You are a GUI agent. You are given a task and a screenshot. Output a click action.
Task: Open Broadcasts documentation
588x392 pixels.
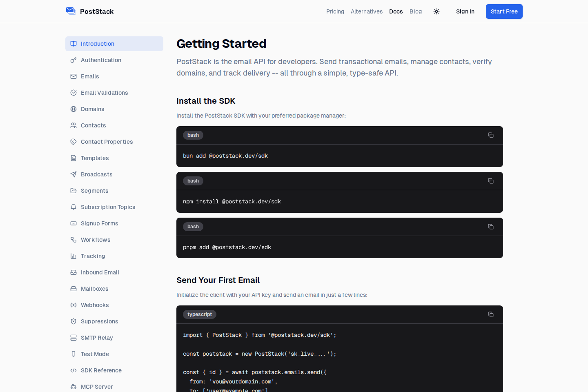pos(114,174)
